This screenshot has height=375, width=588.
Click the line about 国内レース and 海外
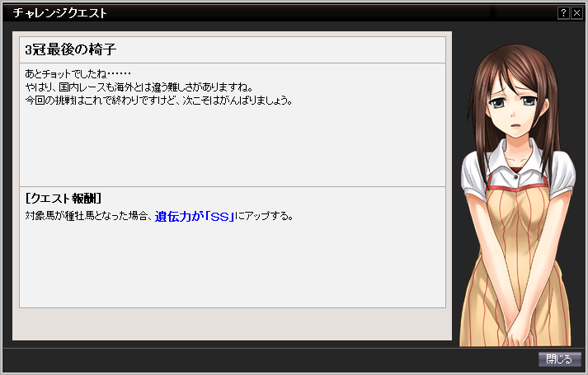(x=139, y=87)
